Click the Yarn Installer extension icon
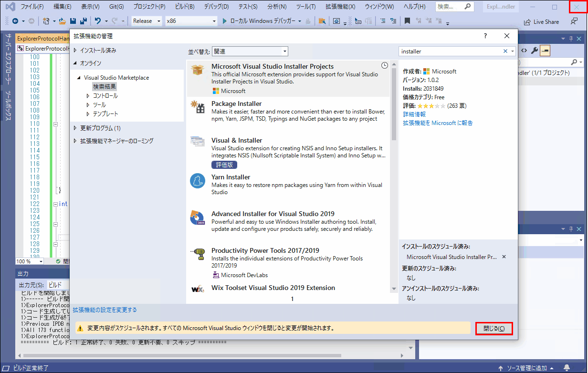Image resolution: width=588 pixels, height=373 pixels. (x=198, y=181)
